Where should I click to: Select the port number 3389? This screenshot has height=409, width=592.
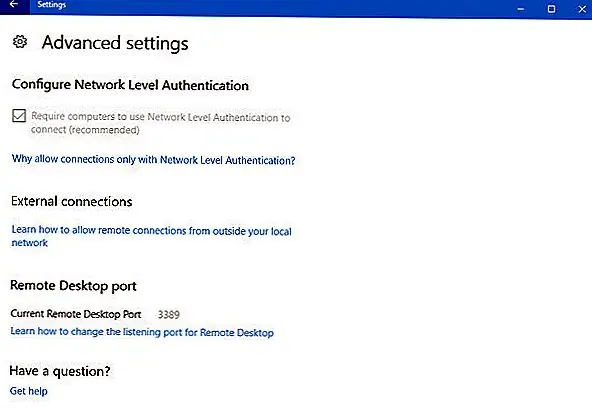[x=169, y=315]
